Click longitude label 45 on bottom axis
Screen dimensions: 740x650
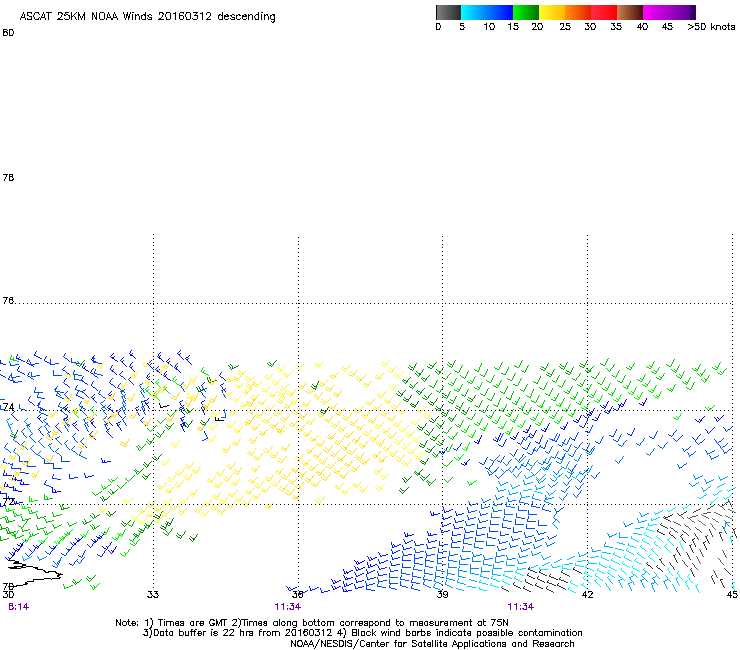732,594
